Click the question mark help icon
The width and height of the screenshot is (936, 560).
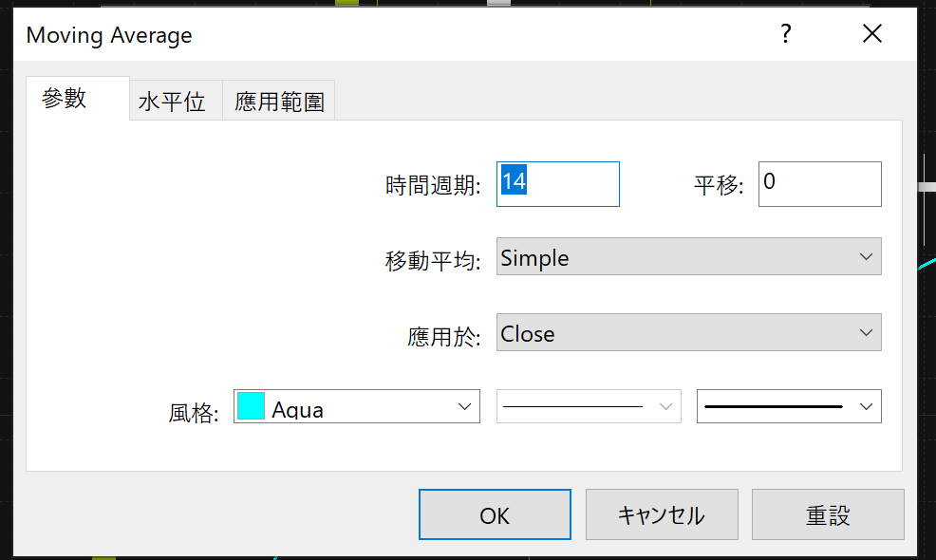[x=786, y=34]
